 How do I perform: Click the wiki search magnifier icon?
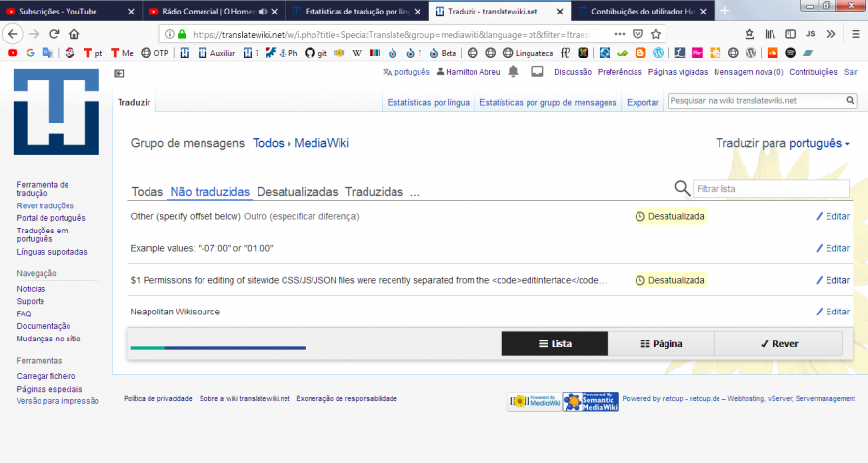coord(850,100)
